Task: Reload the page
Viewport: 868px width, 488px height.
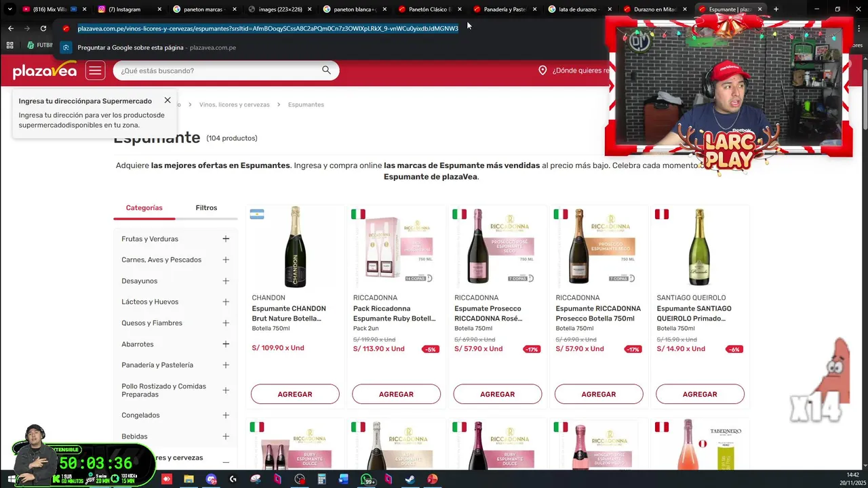Action: pyautogui.click(x=43, y=28)
